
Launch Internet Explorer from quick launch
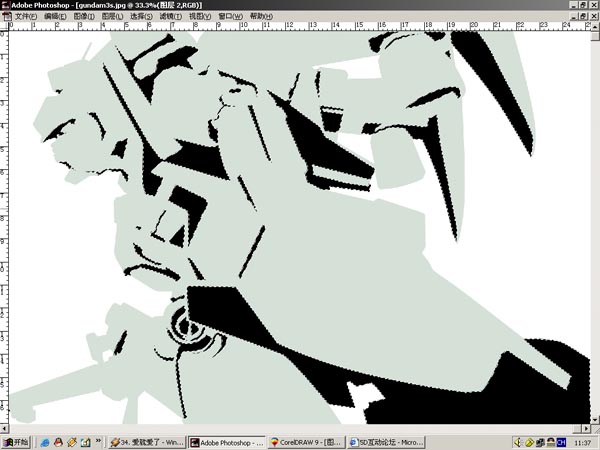(x=45, y=442)
